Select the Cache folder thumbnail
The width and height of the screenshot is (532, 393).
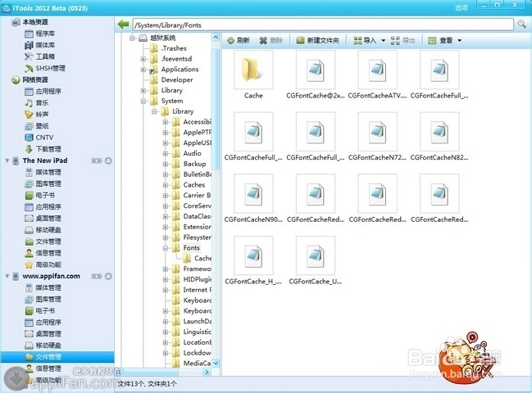click(253, 70)
